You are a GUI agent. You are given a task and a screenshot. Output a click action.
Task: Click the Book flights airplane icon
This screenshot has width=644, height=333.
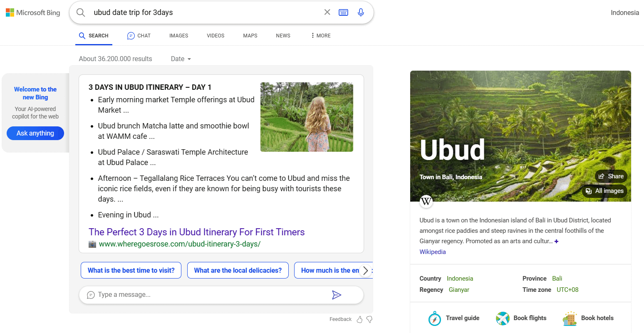point(503,318)
